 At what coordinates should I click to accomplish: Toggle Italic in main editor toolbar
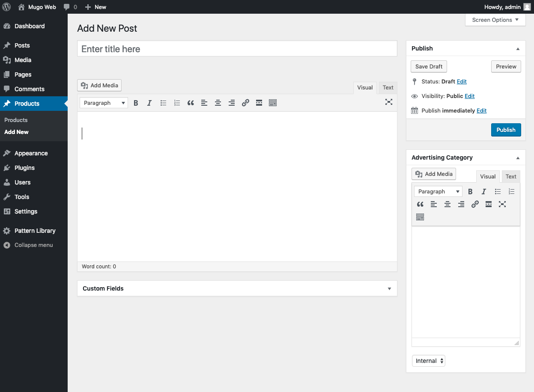tap(149, 103)
